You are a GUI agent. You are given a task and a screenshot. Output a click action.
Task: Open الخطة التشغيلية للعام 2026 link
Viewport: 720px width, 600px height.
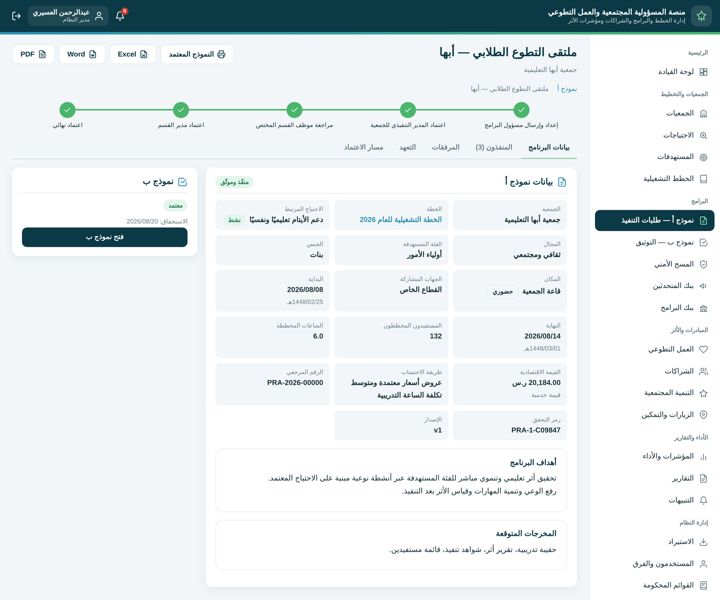point(400,219)
